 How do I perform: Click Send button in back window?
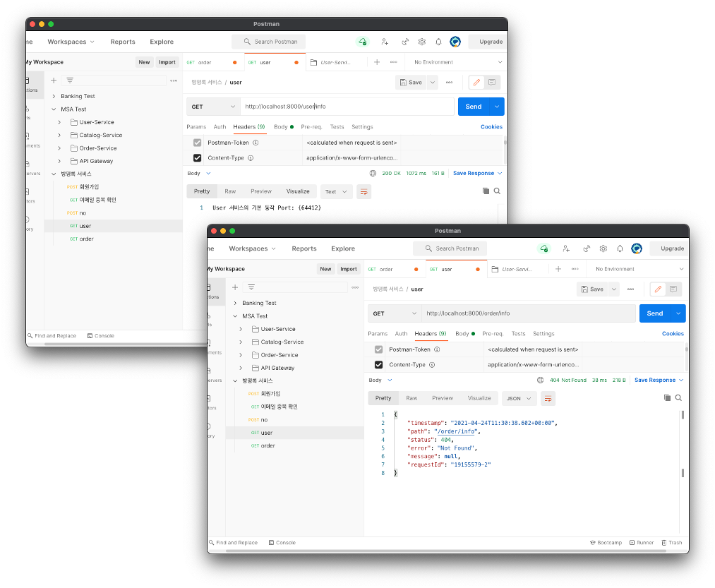point(474,107)
